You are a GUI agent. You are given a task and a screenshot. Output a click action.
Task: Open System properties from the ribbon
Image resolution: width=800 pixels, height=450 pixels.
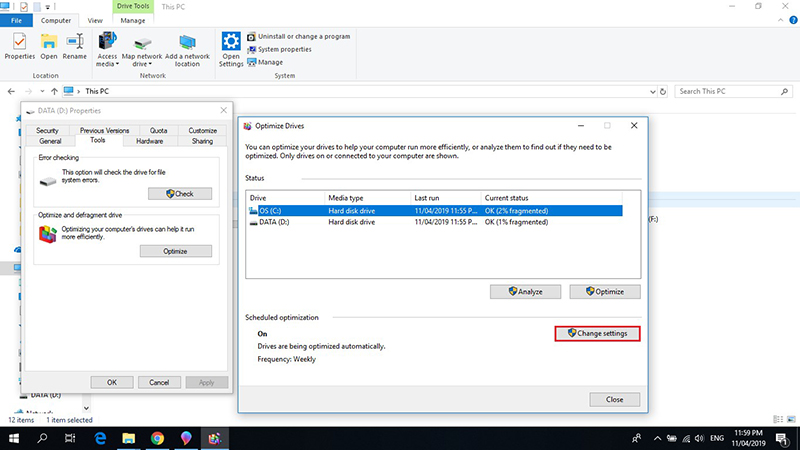(284, 49)
